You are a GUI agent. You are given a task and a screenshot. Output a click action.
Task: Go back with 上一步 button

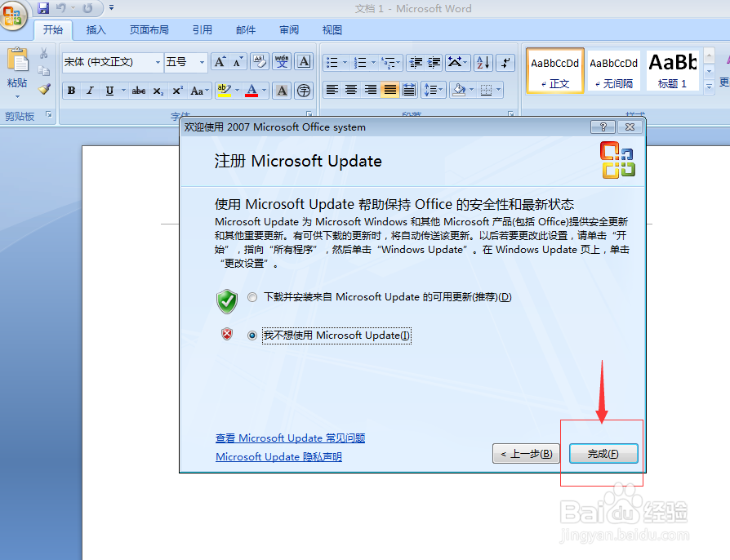526,453
